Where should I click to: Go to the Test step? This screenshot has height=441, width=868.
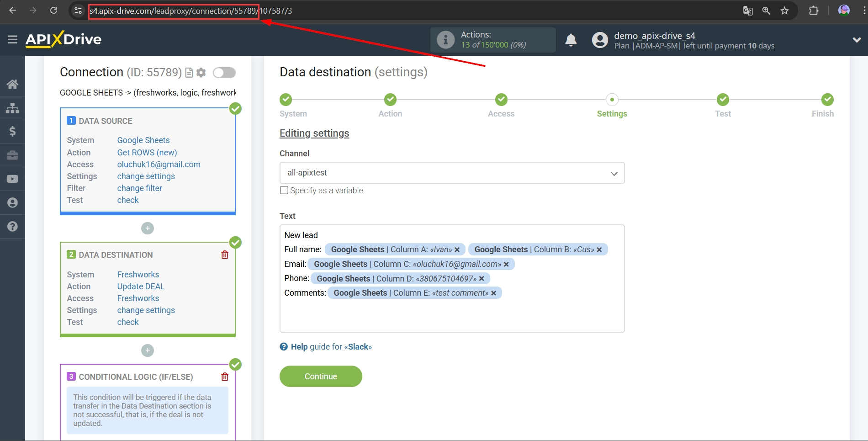(723, 100)
